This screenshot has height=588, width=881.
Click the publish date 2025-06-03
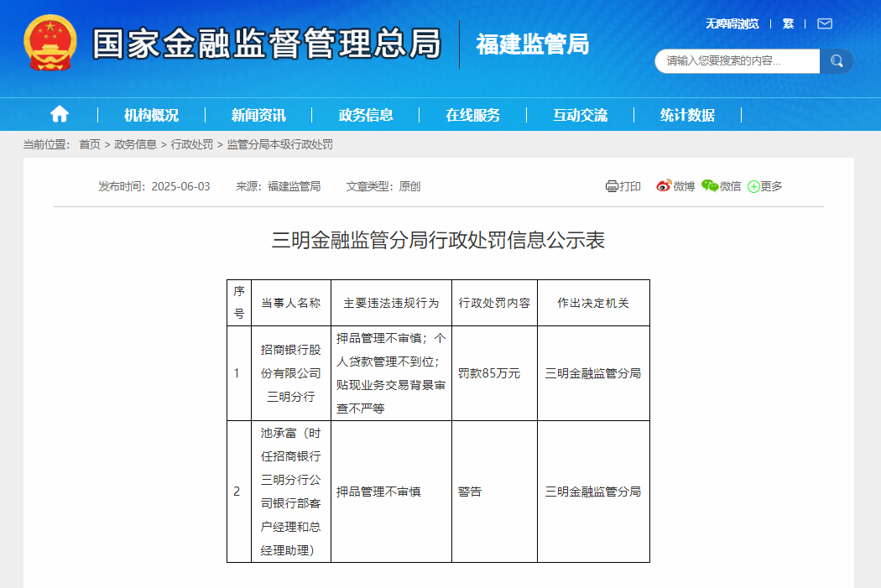[x=181, y=186]
